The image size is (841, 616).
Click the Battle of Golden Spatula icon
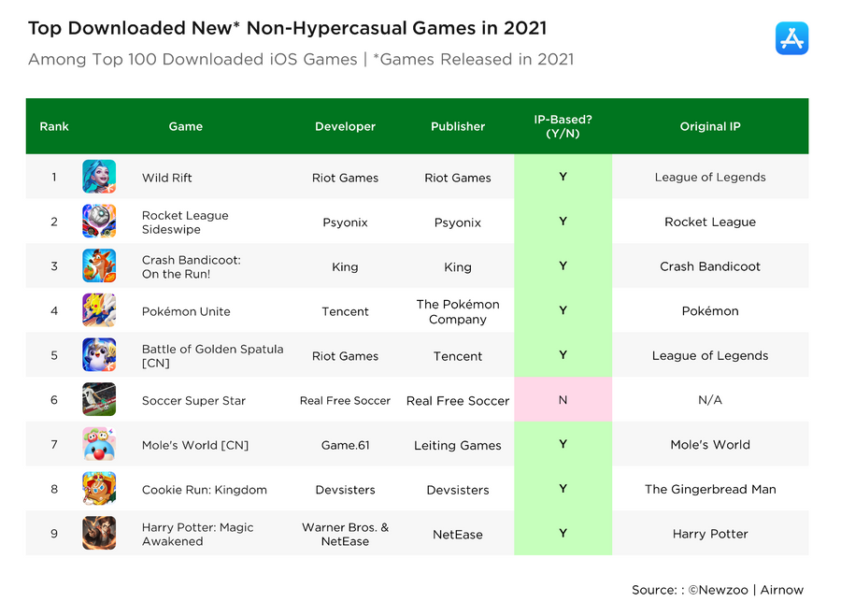[x=99, y=355]
